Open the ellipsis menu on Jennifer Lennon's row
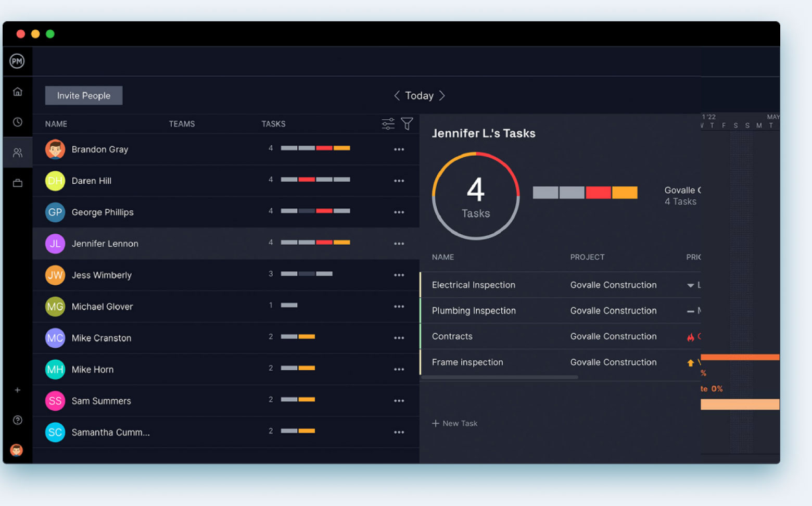This screenshot has width=812, height=506. coord(399,243)
